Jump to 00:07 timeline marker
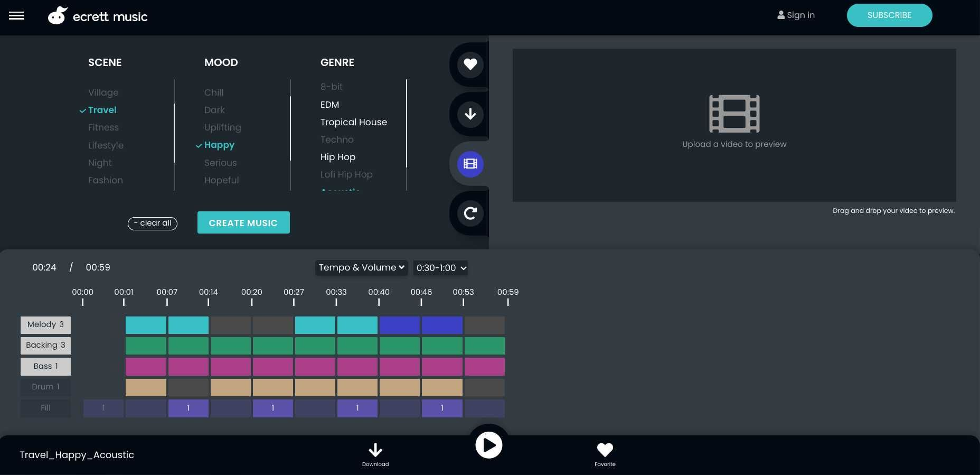 click(x=167, y=296)
